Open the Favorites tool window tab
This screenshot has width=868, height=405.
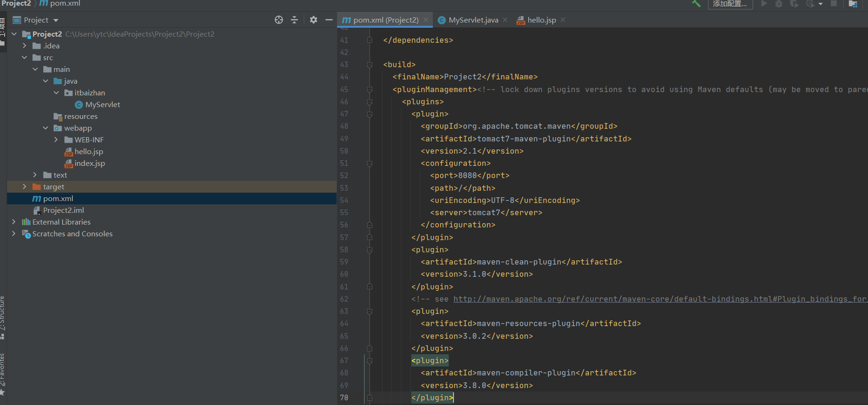click(x=2, y=374)
